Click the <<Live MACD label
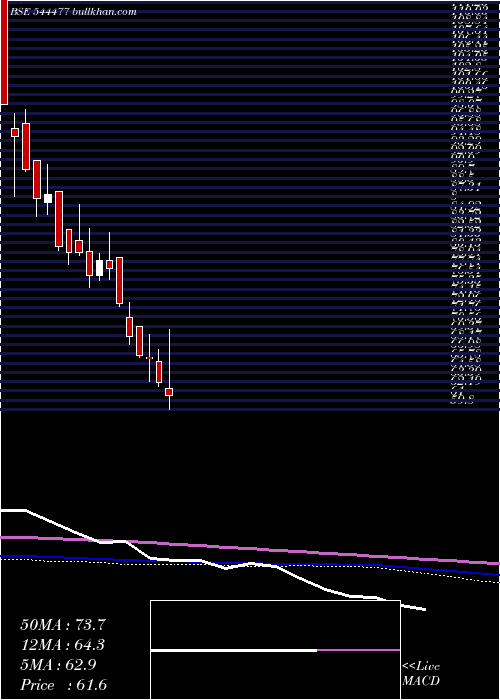The width and height of the screenshot is (500, 700). pyautogui.click(x=421, y=674)
